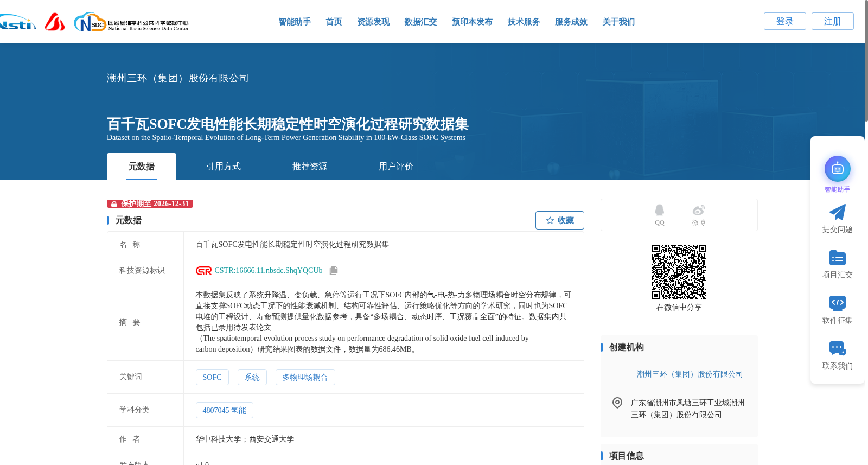Viewport: 868px width, 465px height.
Task: Click the 多物理场耦合 keyword tag
Action: point(305,377)
